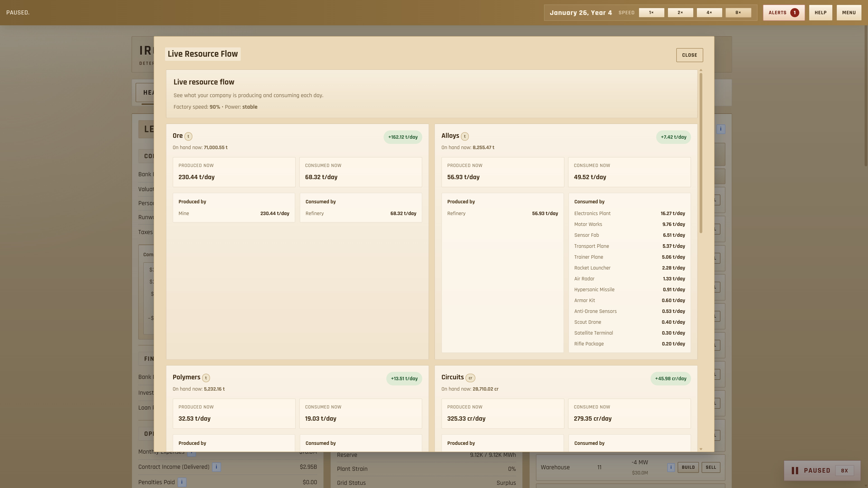Image resolution: width=868 pixels, height=488 pixels.
Task: Click the Rocket Launcher consumer row
Action: (630, 268)
